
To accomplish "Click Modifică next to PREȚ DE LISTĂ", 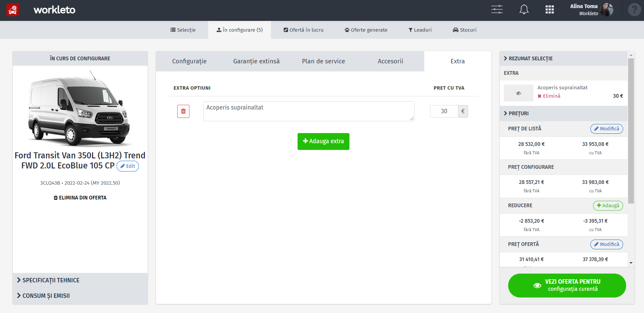I will 607,129.
